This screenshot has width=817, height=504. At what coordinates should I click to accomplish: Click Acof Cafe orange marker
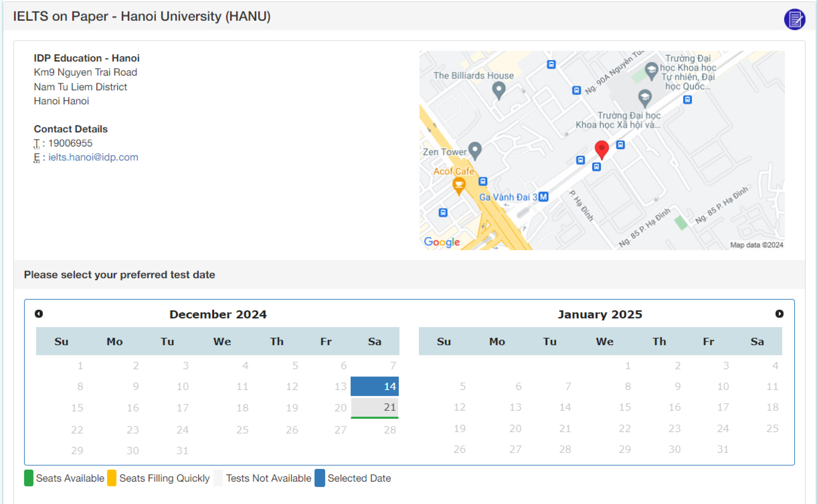(459, 187)
